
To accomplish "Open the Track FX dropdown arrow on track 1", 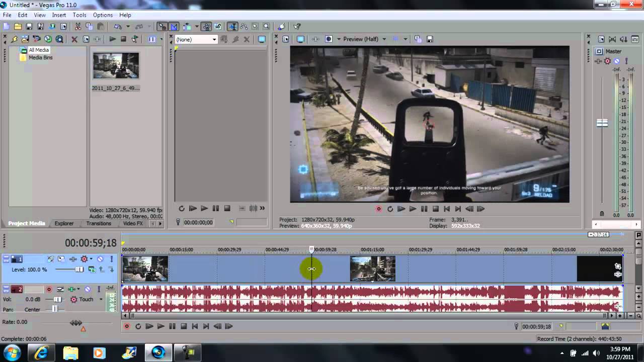I will point(91,259).
